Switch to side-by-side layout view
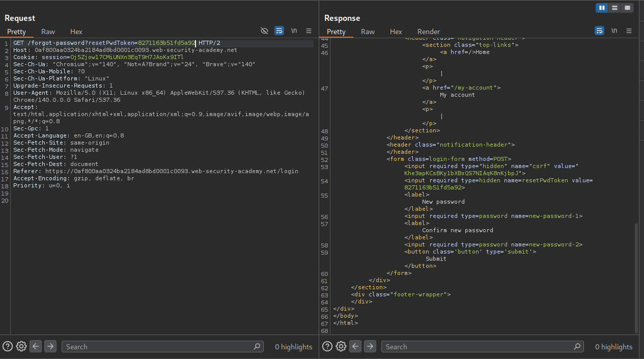 pos(602,8)
